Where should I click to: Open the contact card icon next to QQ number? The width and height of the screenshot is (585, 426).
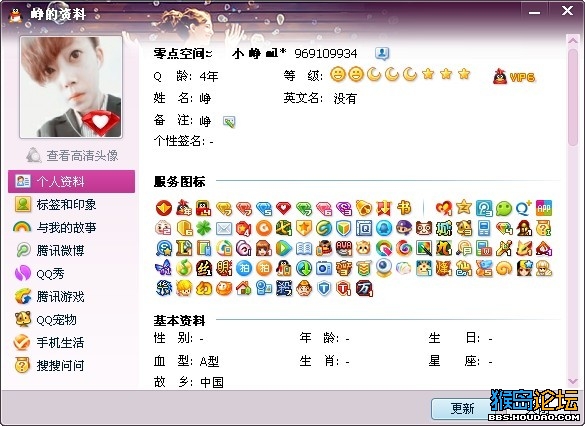pyautogui.click(x=382, y=54)
